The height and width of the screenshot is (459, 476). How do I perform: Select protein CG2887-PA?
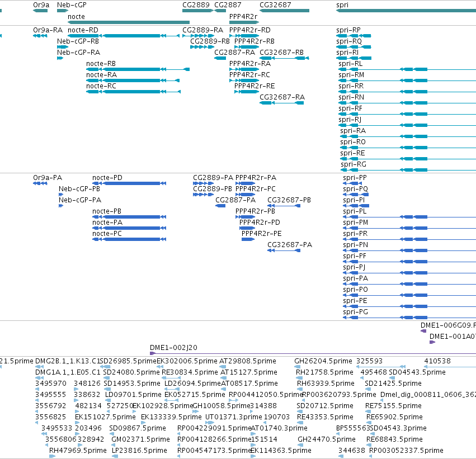point(220,206)
